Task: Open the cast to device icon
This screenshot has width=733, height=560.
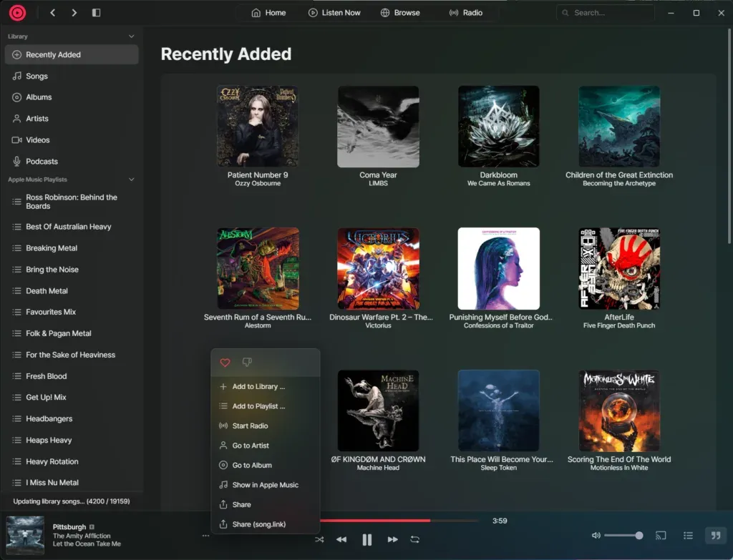Action: click(661, 535)
